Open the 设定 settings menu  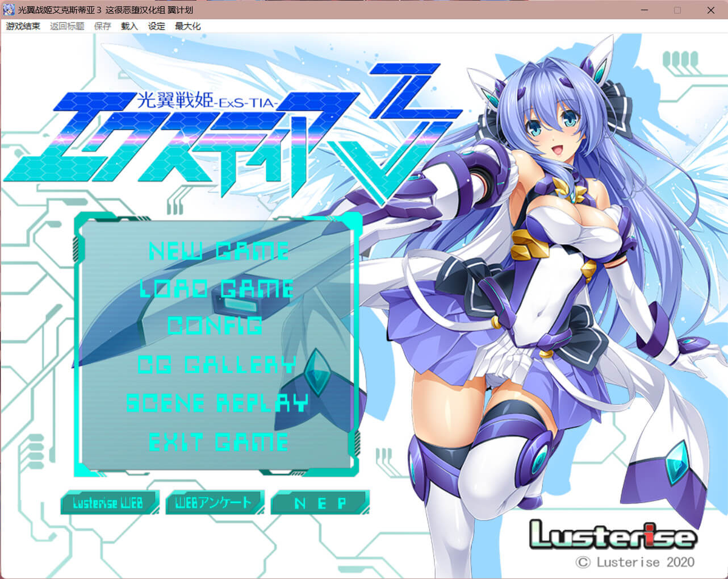coord(156,26)
